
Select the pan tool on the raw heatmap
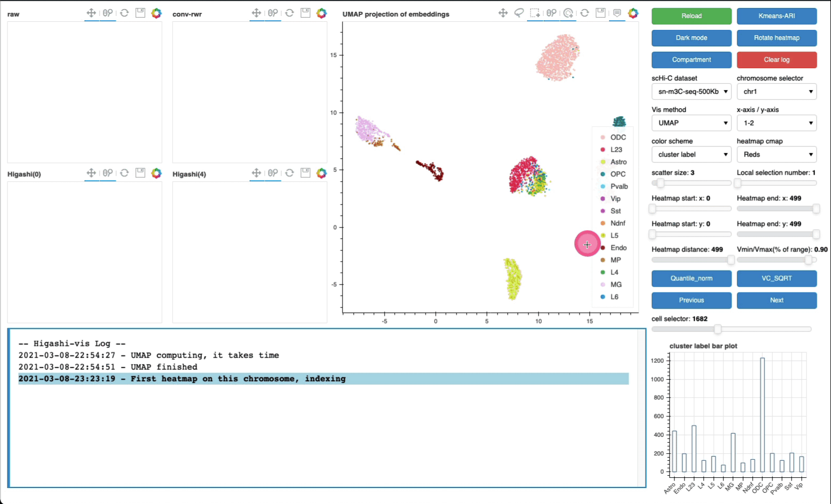[x=92, y=13]
